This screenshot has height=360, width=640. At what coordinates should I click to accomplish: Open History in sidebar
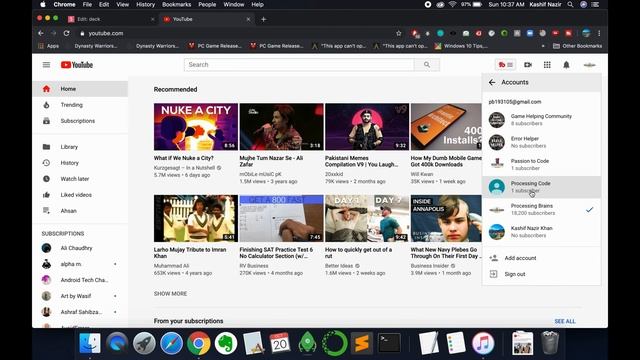(80, 163)
